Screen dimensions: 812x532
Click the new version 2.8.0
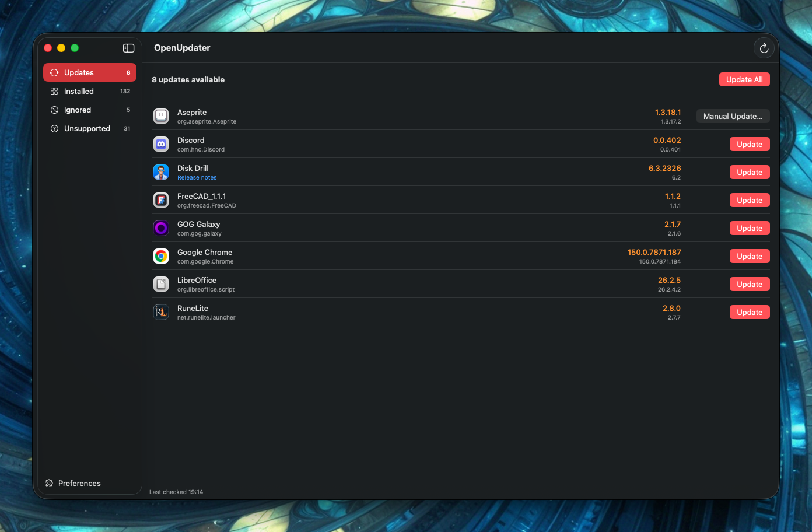(x=671, y=308)
